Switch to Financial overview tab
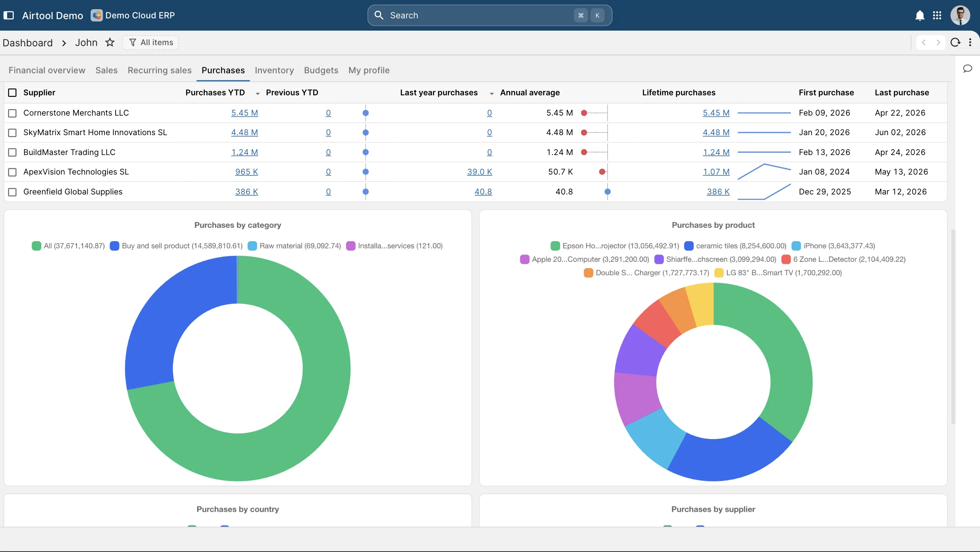 point(47,70)
